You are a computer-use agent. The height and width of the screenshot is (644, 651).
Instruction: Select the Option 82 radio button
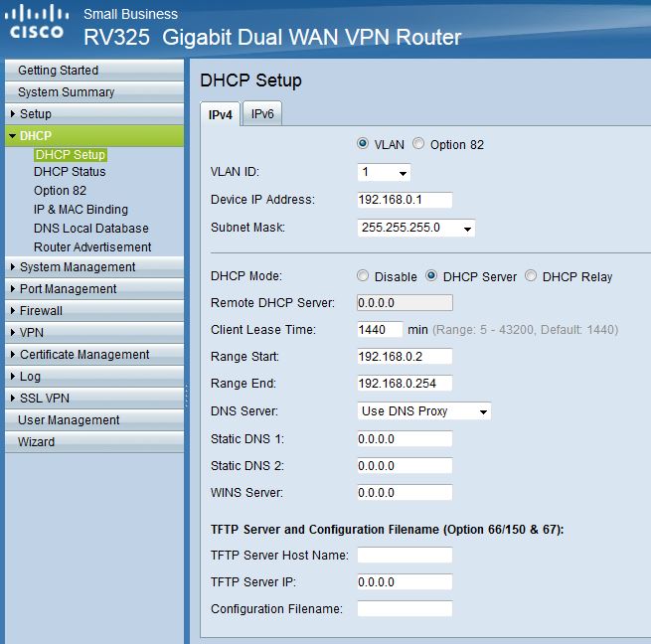coord(418,144)
